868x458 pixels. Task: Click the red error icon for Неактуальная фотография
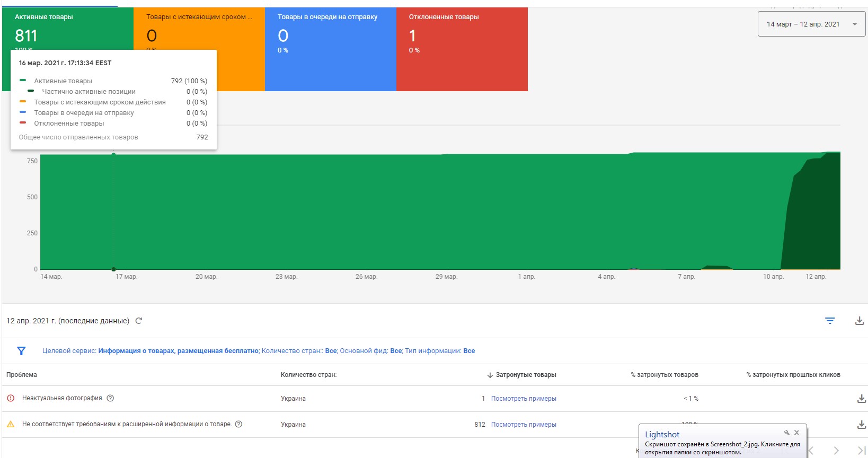[x=11, y=398]
